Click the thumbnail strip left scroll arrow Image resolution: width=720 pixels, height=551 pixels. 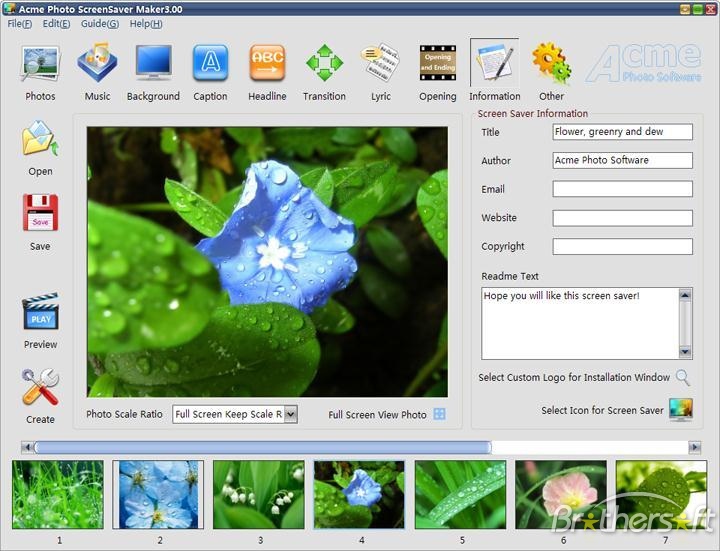coord(27,447)
